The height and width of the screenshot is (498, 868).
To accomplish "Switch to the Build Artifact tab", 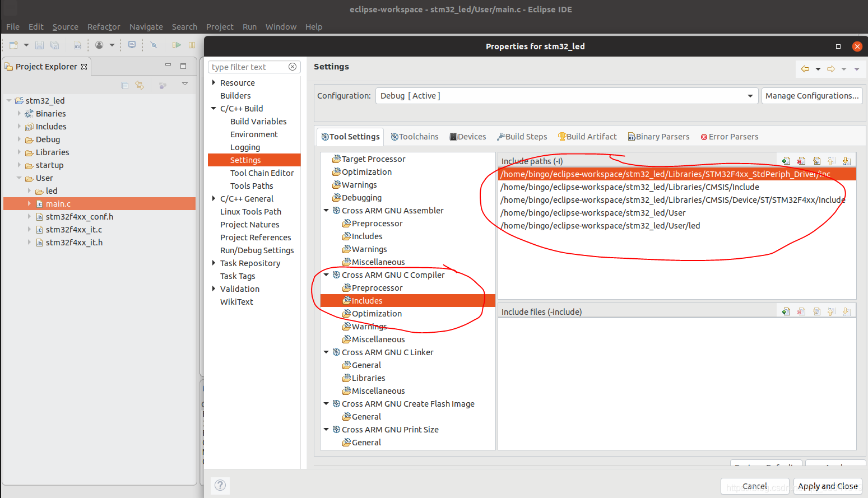I will click(x=587, y=137).
